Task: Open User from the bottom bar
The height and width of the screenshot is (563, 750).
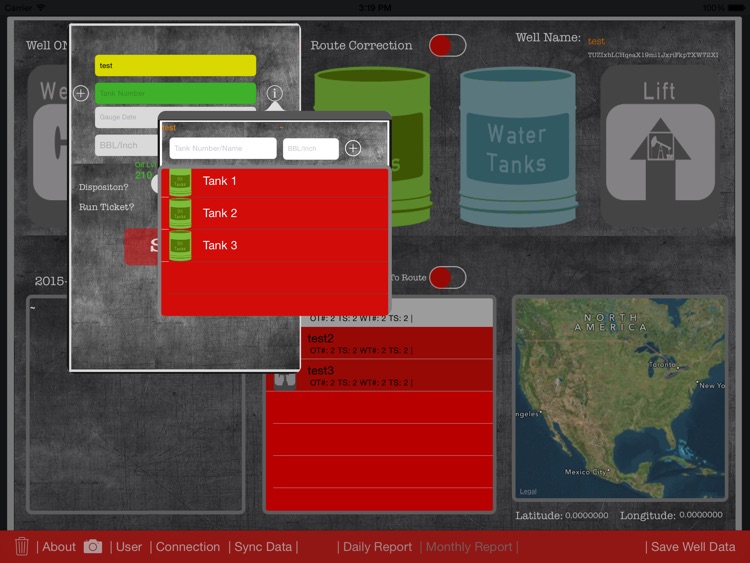Action: (129, 547)
